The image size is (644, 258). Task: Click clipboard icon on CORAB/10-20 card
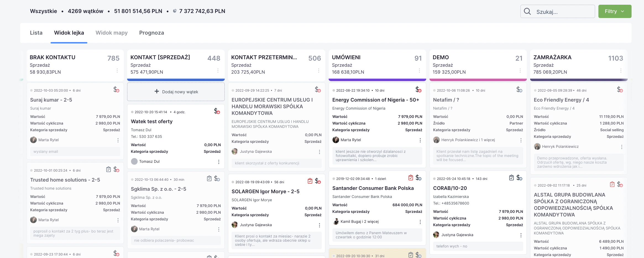(511, 178)
